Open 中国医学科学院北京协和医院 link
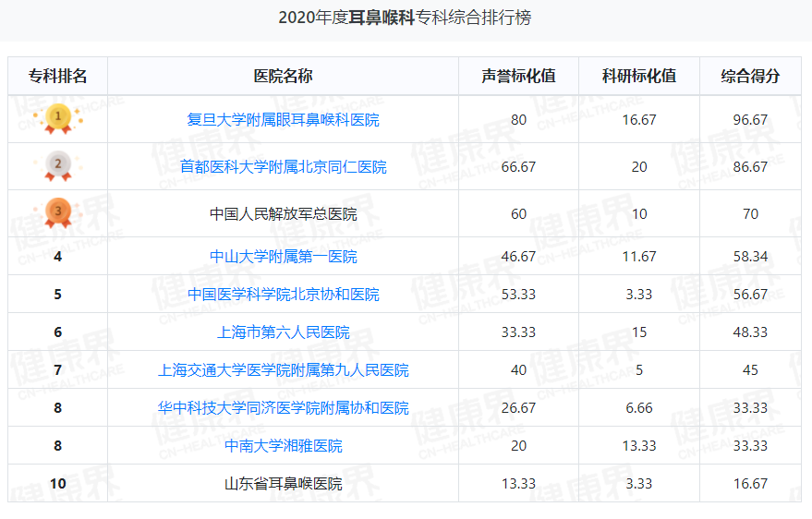 (283, 294)
